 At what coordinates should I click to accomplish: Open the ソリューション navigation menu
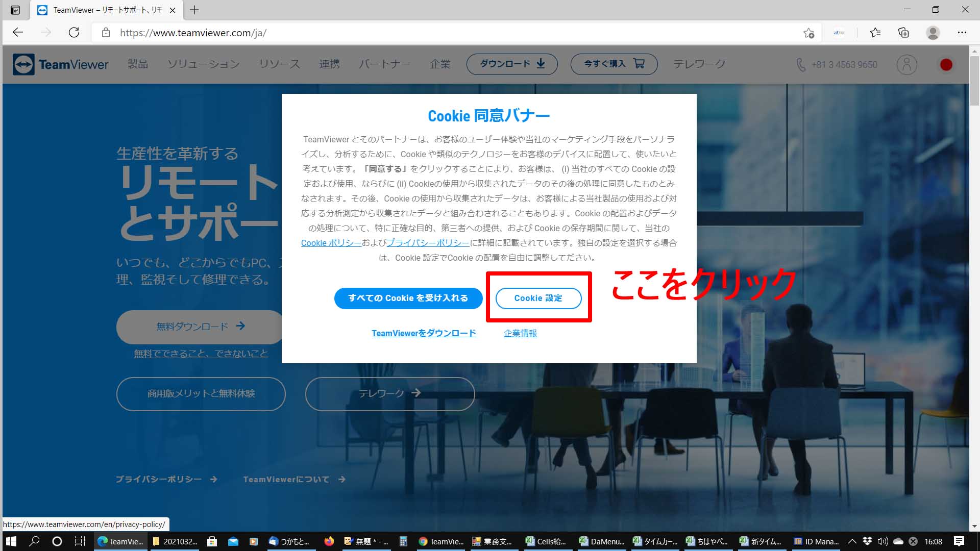(203, 64)
